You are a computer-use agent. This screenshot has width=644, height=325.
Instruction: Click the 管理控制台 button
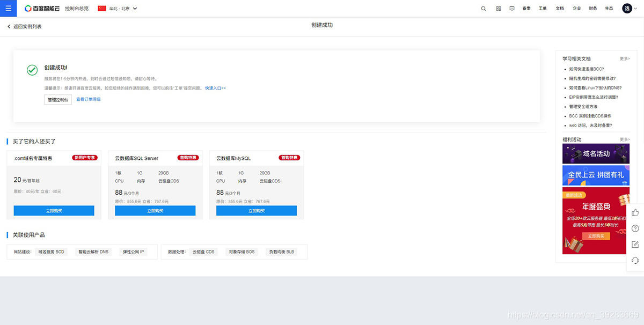click(x=58, y=100)
